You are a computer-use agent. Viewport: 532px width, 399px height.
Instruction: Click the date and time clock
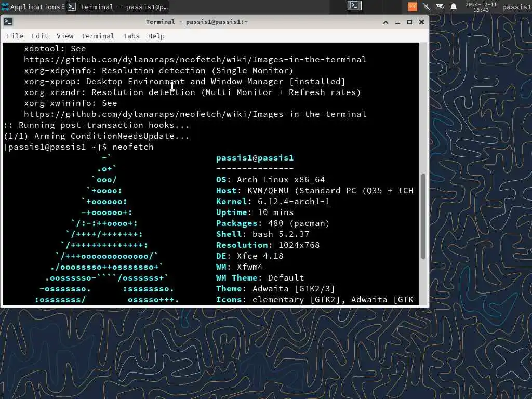(481, 7)
